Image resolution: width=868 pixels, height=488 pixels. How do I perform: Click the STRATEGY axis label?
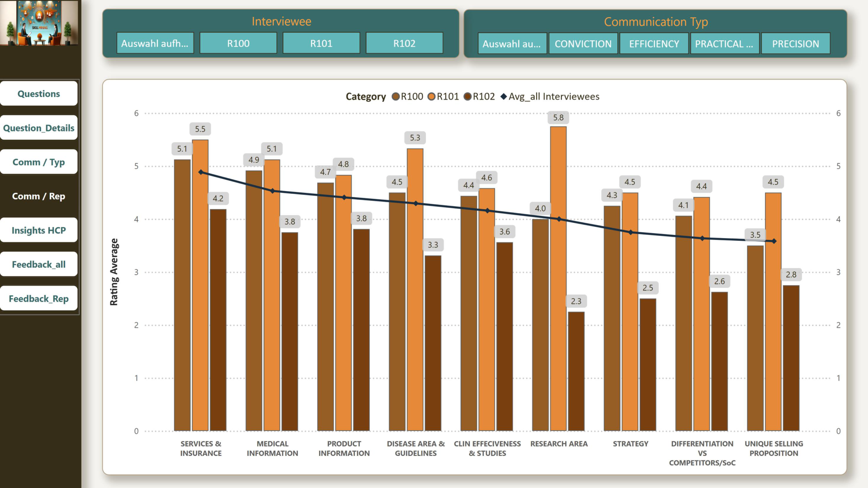(631, 444)
